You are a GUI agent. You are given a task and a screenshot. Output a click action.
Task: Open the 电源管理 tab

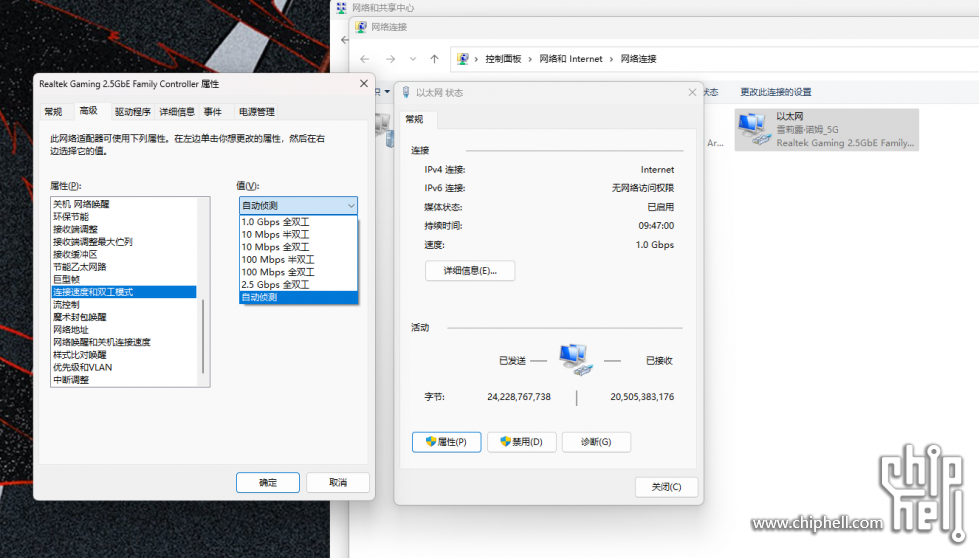[x=257, y=112]
